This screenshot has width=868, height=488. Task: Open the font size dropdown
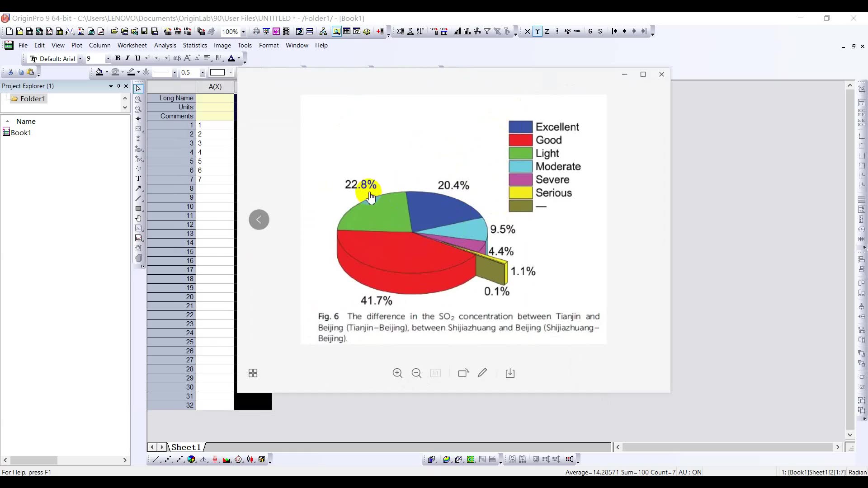[108, 59]
